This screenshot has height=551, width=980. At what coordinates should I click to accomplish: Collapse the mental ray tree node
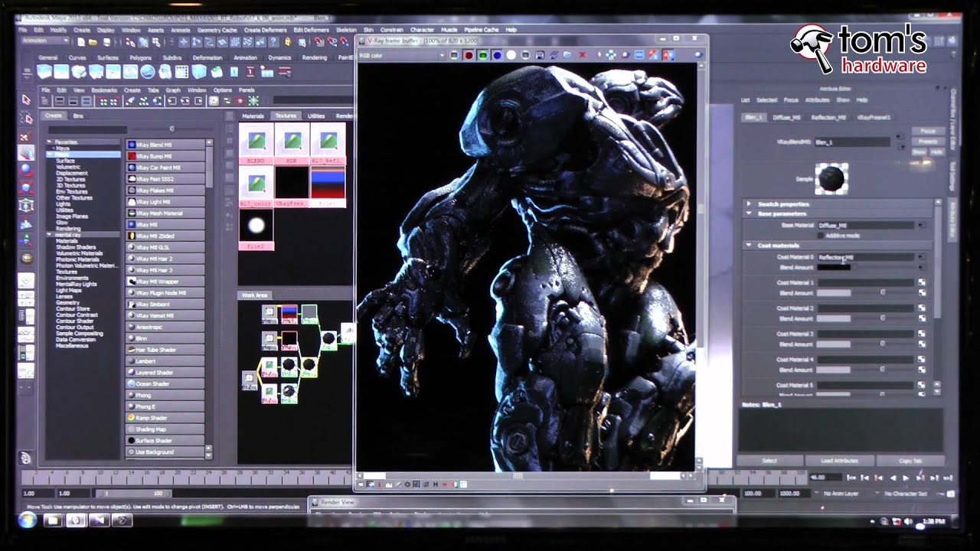50,234
